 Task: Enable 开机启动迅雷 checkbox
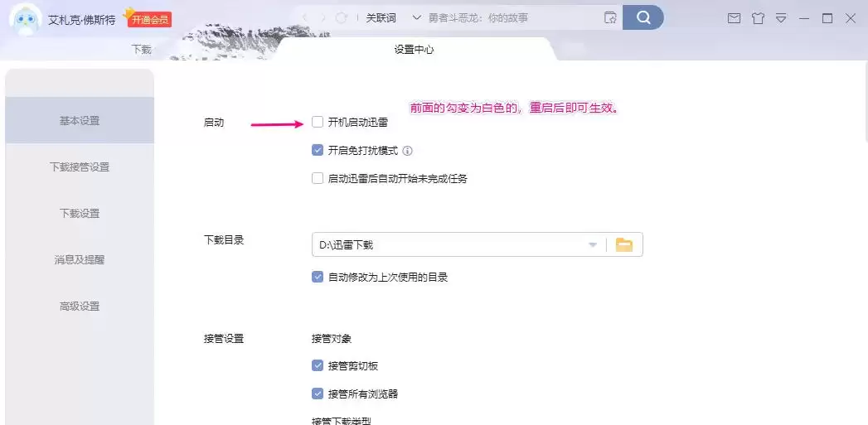(x=318, y=123)
